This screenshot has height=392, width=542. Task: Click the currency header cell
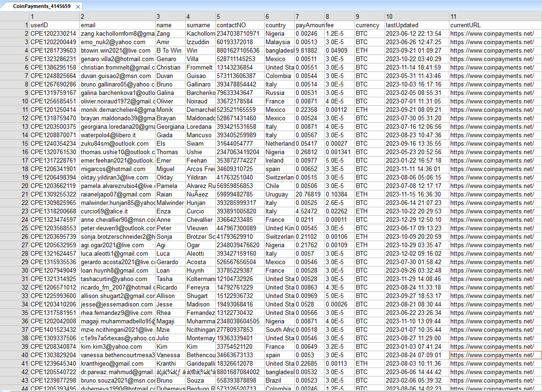[x=369, y=25]
